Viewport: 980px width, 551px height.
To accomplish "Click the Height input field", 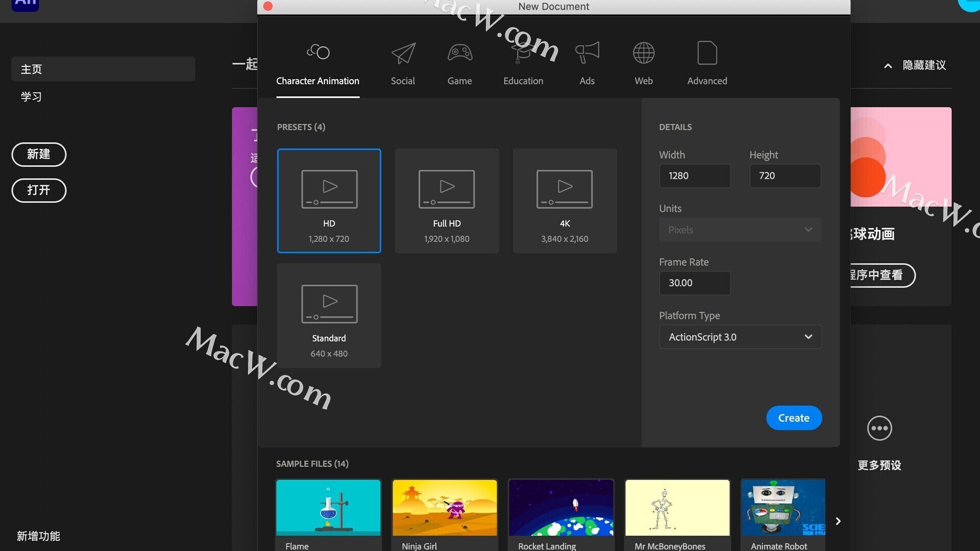I will 785,176.
